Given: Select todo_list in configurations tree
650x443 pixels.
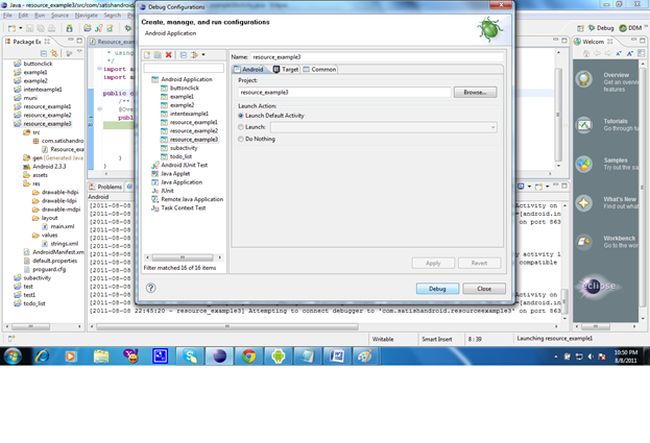Looking at the screenshot, I should (181, 157).
